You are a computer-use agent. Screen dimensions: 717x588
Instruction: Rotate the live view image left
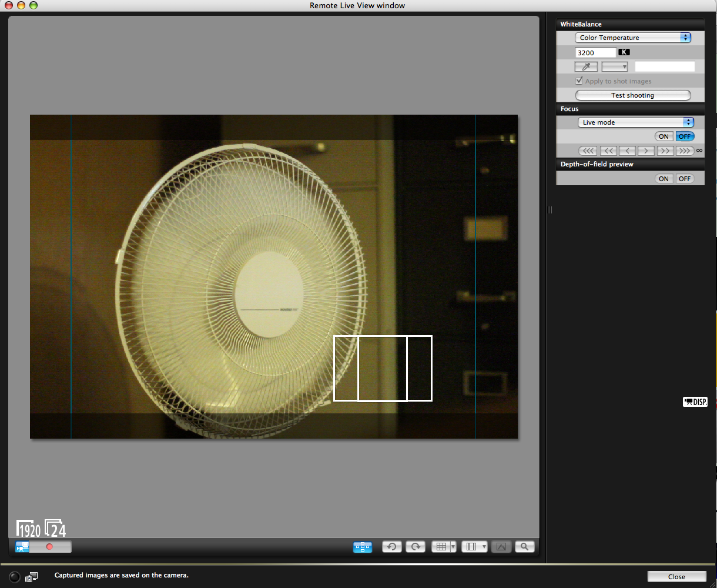click(x=391, y=547)
